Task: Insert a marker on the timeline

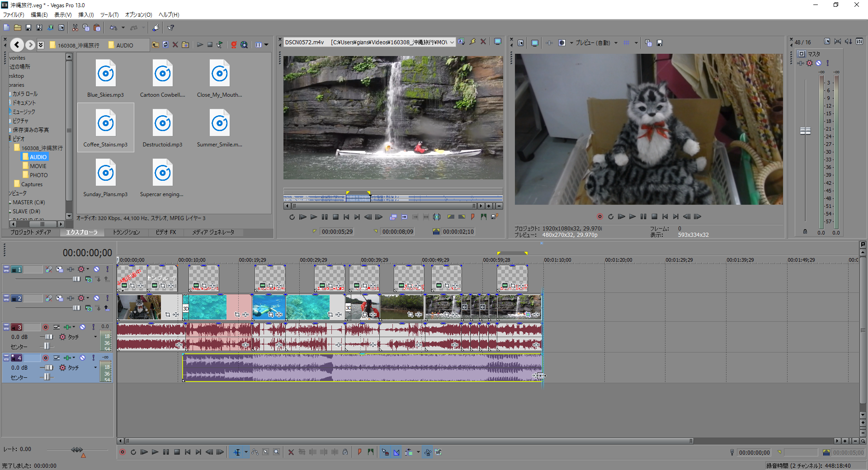Action: (x=360, y=452)
